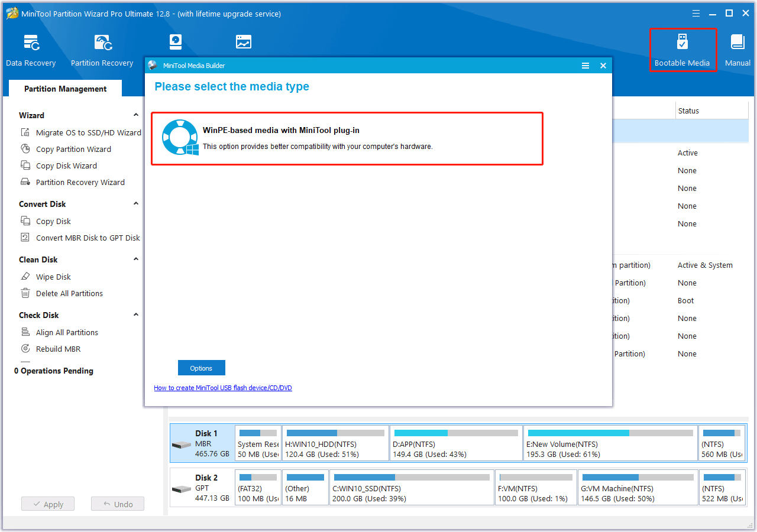The image size is (757, 532).
Task: Select the (Other) 16 MB partition
Action: [305, 488]
